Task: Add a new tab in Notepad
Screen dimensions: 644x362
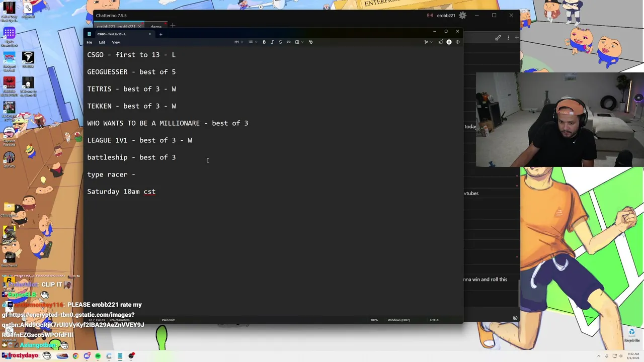Action: (x=160, y=34)
